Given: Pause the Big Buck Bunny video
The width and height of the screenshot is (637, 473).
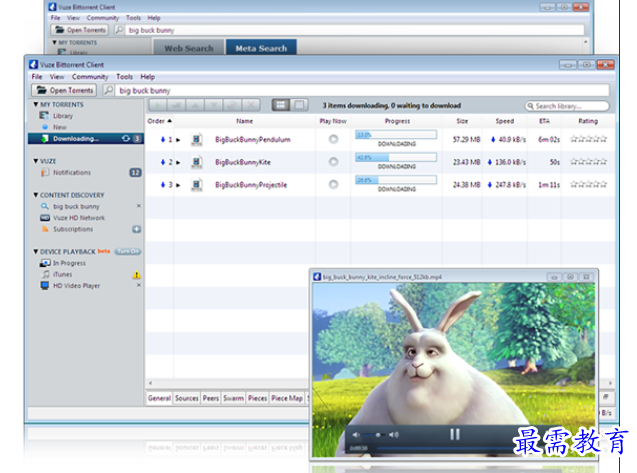Looking at the screenshot, I should [x=455, y=434].
